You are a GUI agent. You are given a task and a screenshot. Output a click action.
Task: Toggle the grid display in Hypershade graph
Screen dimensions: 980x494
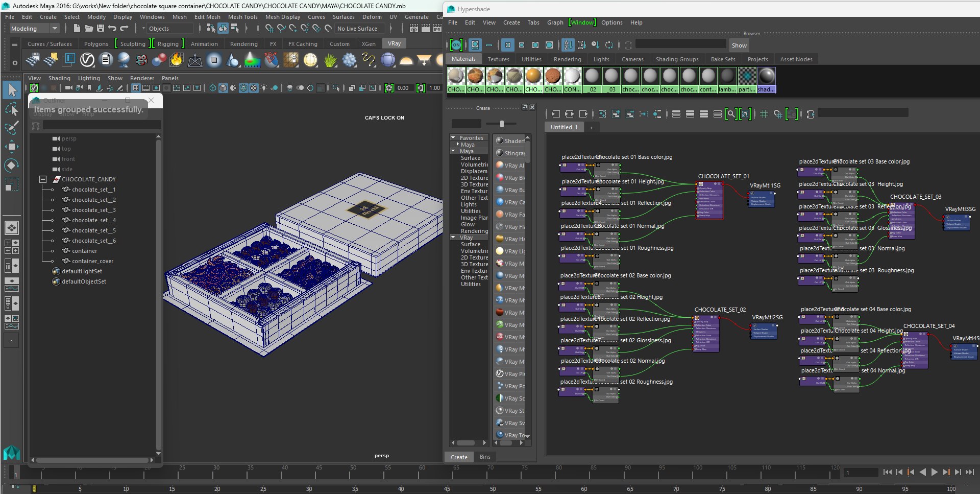click(764, 114)
